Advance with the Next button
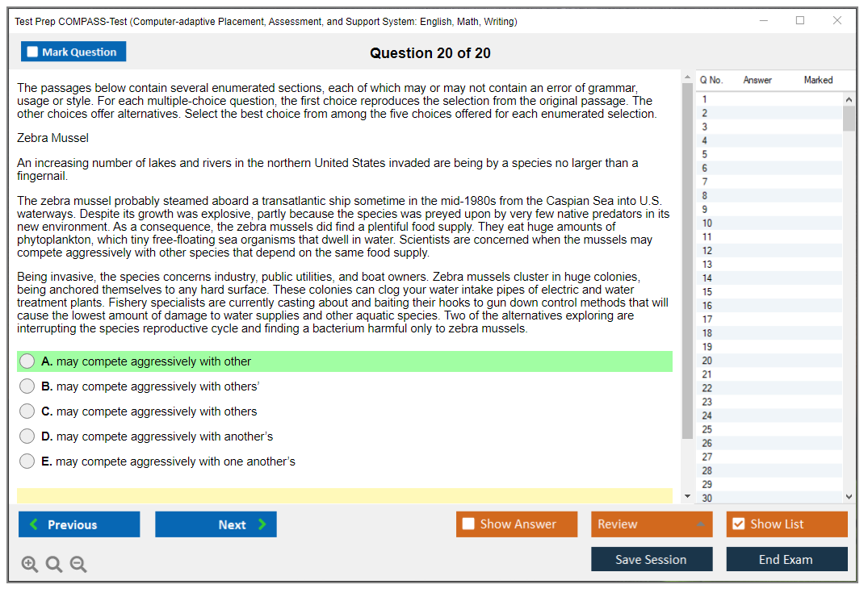This screenshot has height=593, width=868. pyautogui.click(x=216, y=524)
